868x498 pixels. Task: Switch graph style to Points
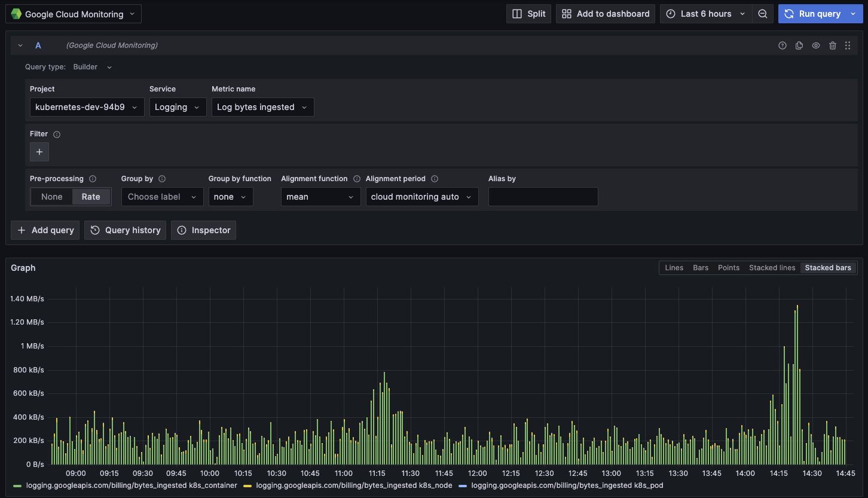(729, 268)
